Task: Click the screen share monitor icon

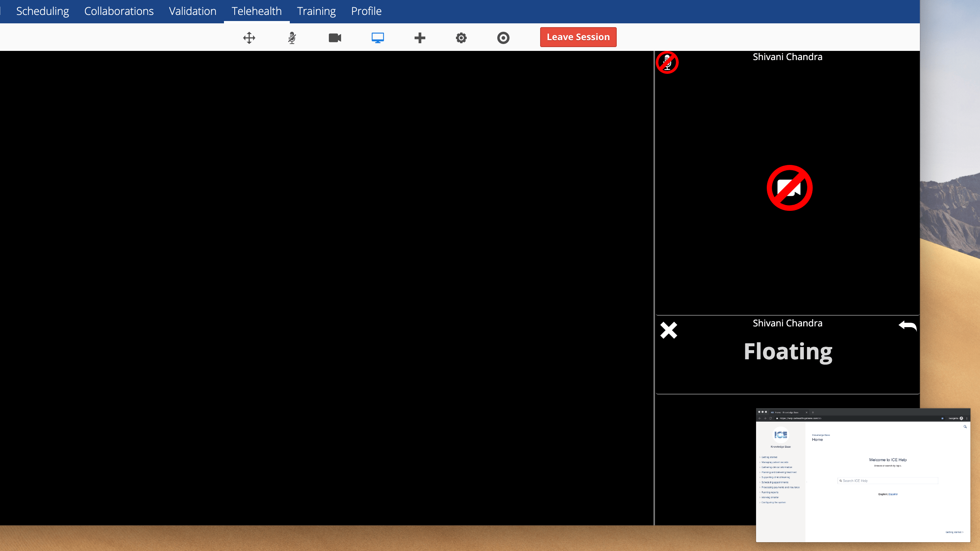Action: tap(377, 37)
